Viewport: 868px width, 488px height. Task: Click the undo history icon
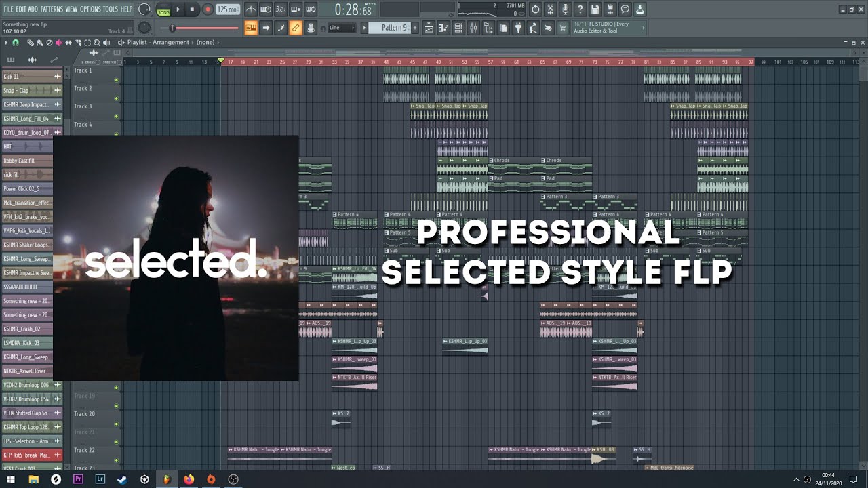(536, 9)
